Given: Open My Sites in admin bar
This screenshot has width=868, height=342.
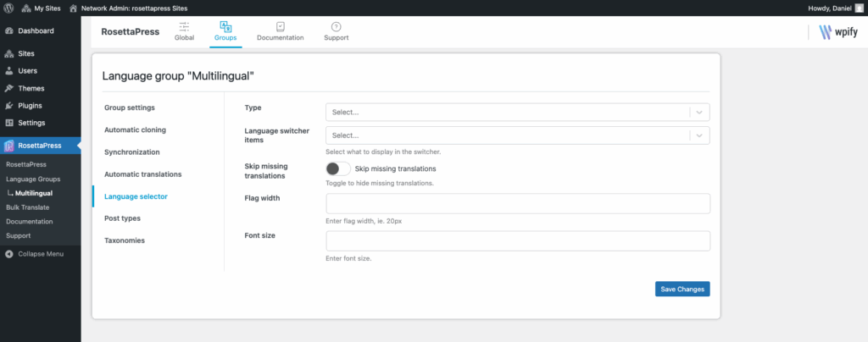Looking at the screenshot, I should coord(47,8).
